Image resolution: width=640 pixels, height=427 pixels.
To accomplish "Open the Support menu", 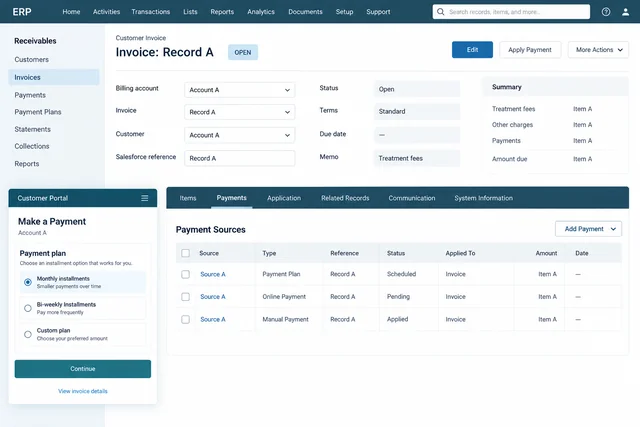I will tap(378, 12).
